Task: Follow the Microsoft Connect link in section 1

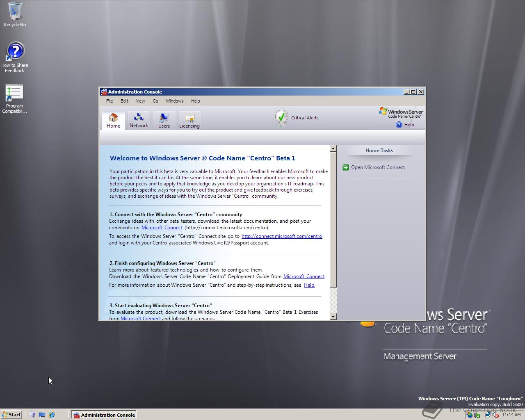Action: pyautogui.click(x=162, y=228)
